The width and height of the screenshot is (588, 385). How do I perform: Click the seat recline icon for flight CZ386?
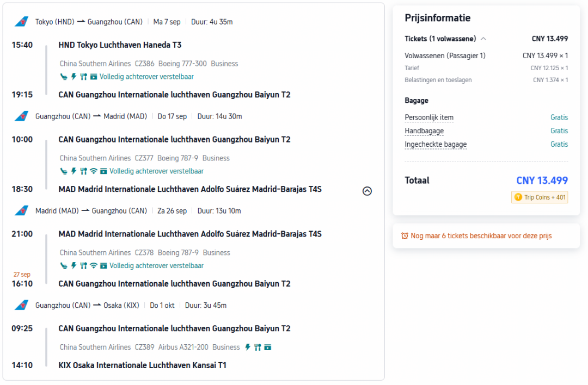64,77
